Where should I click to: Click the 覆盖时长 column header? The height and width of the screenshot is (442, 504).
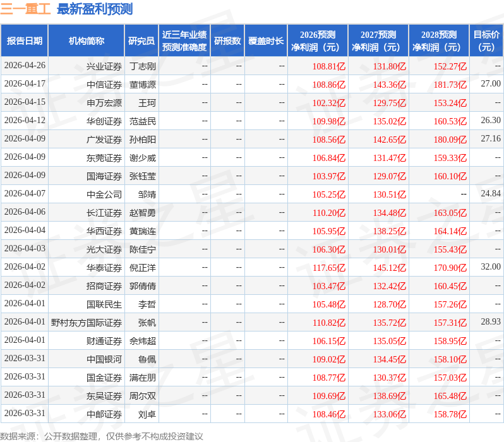point(266,41)
